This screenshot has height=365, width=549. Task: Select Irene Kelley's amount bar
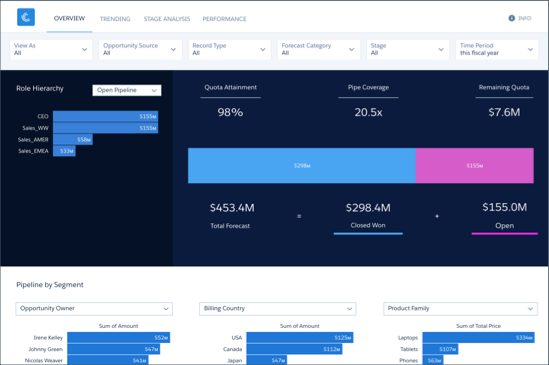(x=119, y=338)
